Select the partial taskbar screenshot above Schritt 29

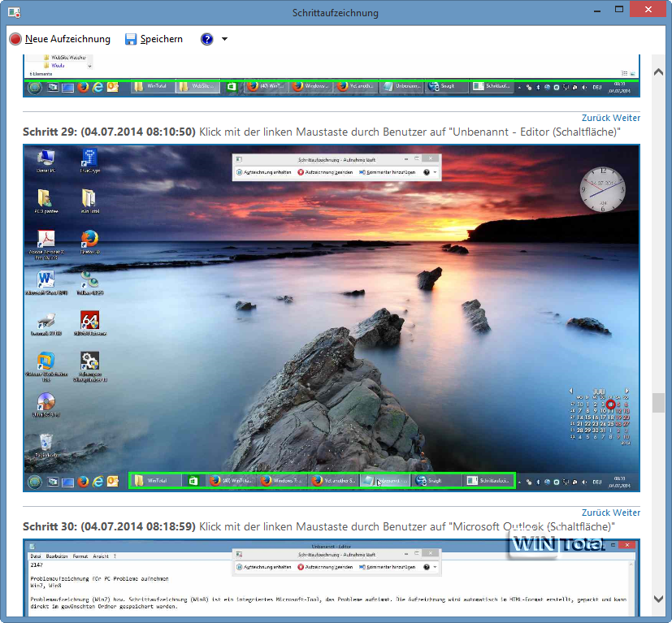pos(332,76)
